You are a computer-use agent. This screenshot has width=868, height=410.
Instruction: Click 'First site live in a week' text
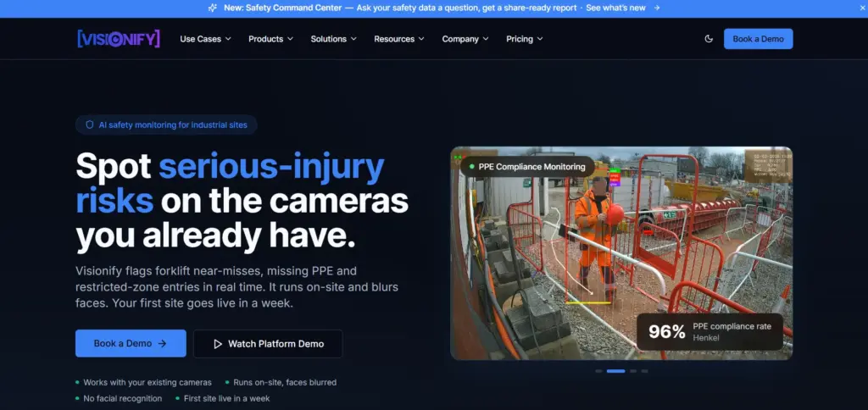[x=226, y=398]
